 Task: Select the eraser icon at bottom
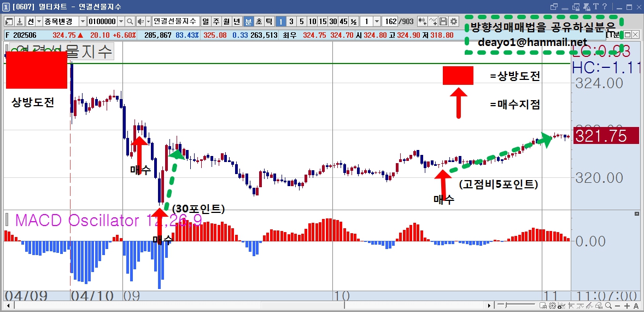[x=599, y=305]
